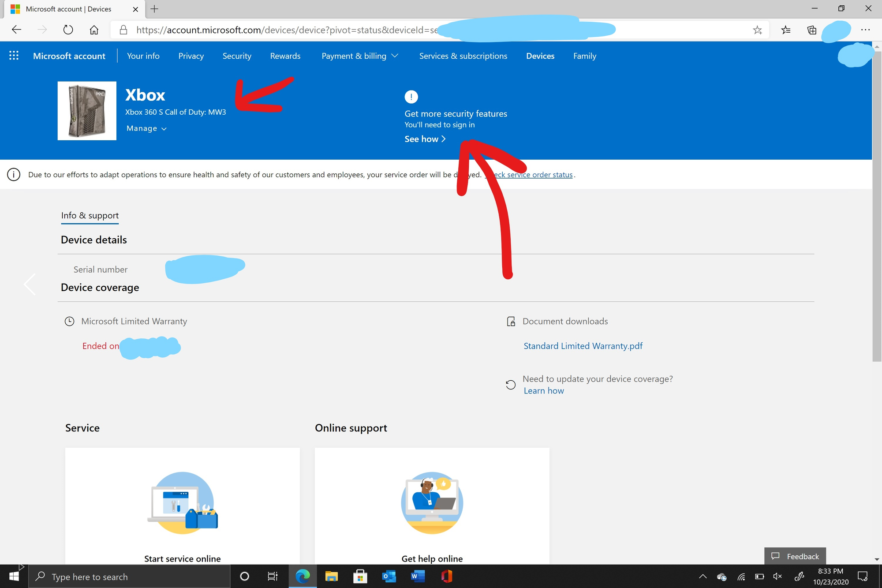Viewport: 882px width, 588px height.
Task: Click the previous arrow chevron on page
Action: coord(30,284)
